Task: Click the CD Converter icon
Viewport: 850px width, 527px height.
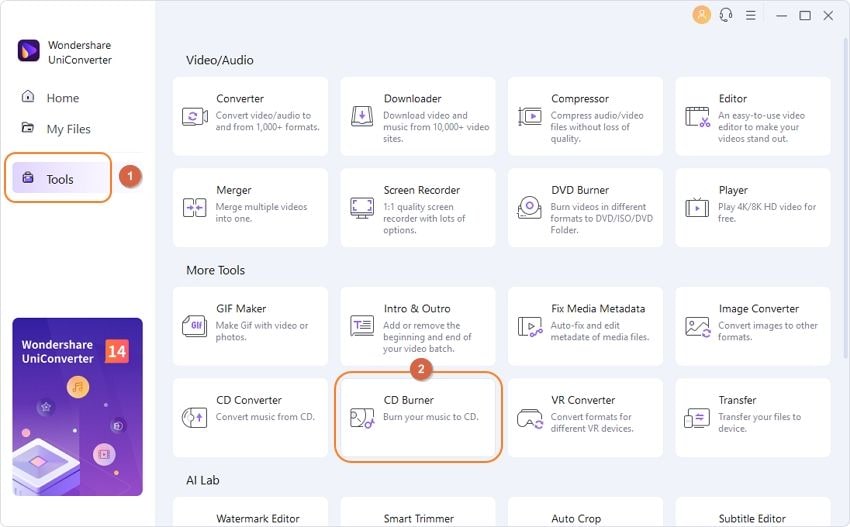Action: tap(195, 417)
